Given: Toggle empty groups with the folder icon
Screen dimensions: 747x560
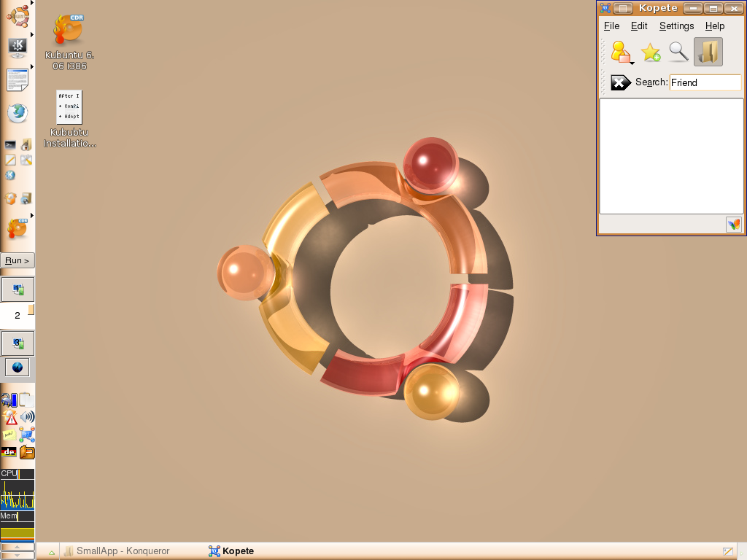Looking at the screenshot, I should (x=707, y=51).
